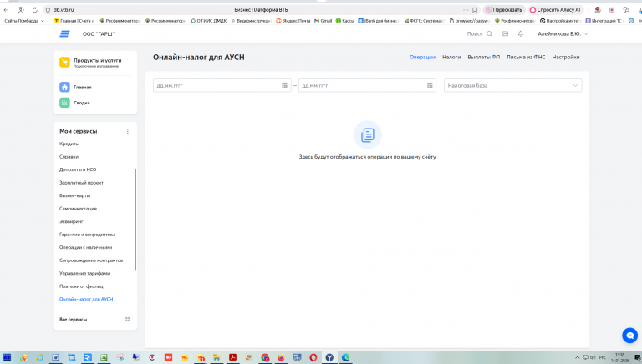Open the Мои сервисы three-dot menu
642x364 pixels.
click(127, 131)
